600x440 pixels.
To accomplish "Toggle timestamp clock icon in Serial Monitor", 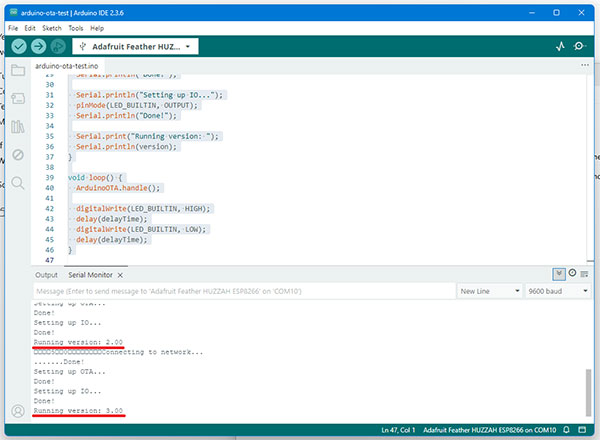I will pos(572,273).
